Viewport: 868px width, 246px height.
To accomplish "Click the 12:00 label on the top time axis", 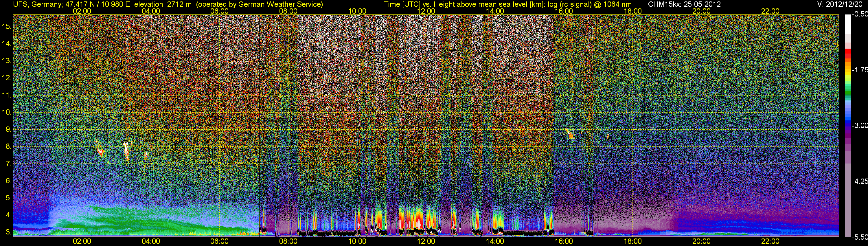I will (426, 11).
